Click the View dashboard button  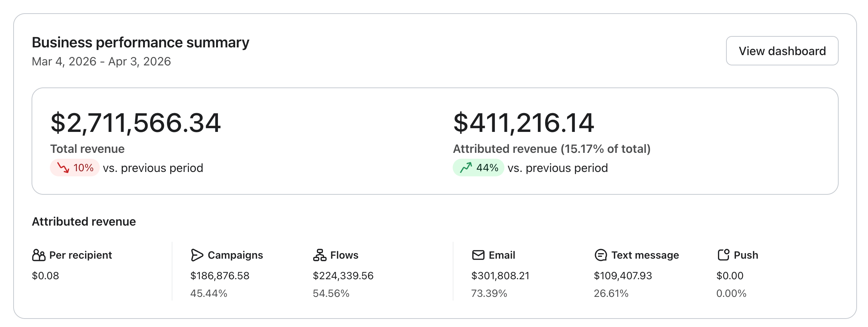(782, 51)
